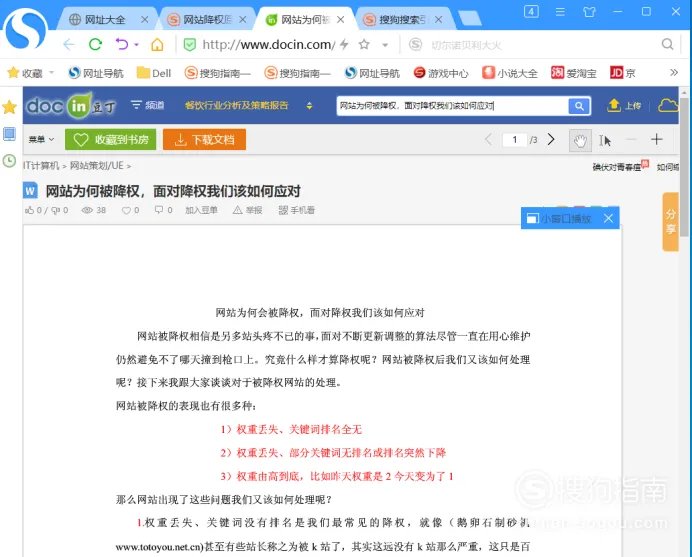692x557 pixels.
Task: Open the 网站策划/UE breadcrumb
Action: pyautogui.click(x=97, y=166)
